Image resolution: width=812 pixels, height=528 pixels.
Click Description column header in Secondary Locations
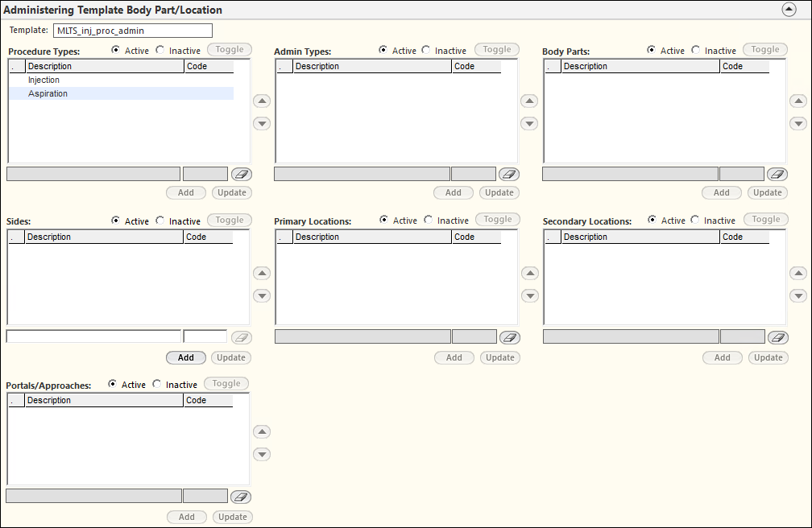[x=640, y=237]
